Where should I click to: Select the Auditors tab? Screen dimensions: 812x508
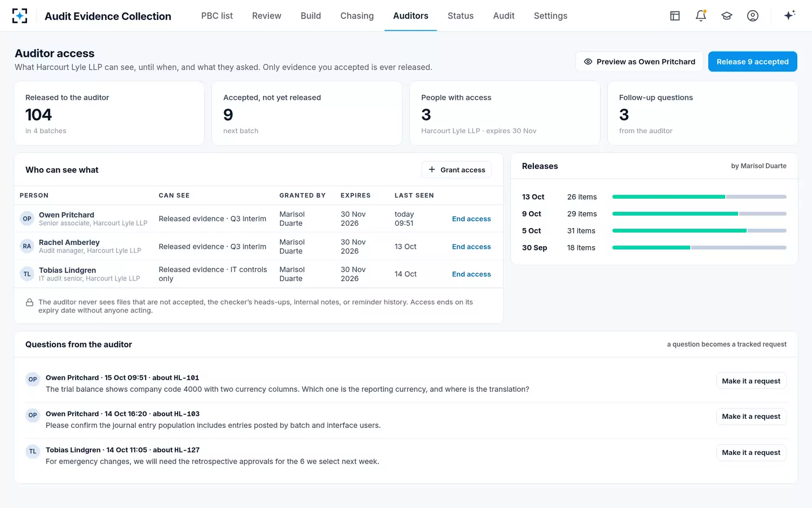point(411,16)
